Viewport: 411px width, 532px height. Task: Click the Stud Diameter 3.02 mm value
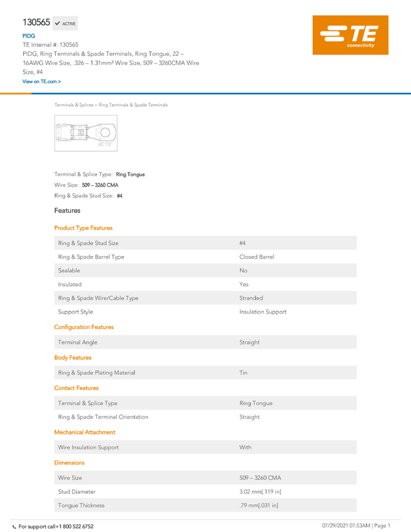(260, 491)
